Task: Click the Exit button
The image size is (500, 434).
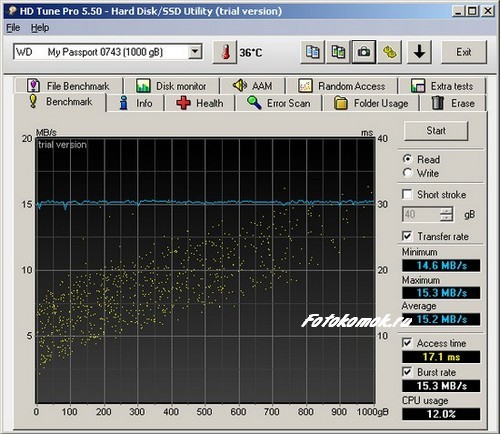Action: click(464, 52)
